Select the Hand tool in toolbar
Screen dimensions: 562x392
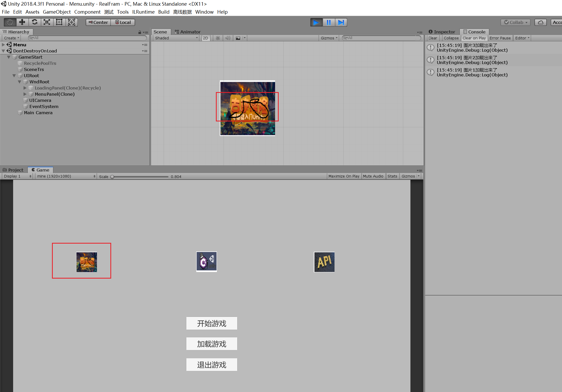coord(10,22)
